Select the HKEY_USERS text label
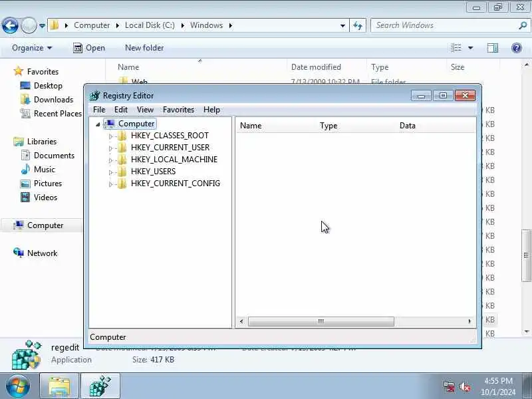This screenshot has width=532, height=399. coord(154,172)
